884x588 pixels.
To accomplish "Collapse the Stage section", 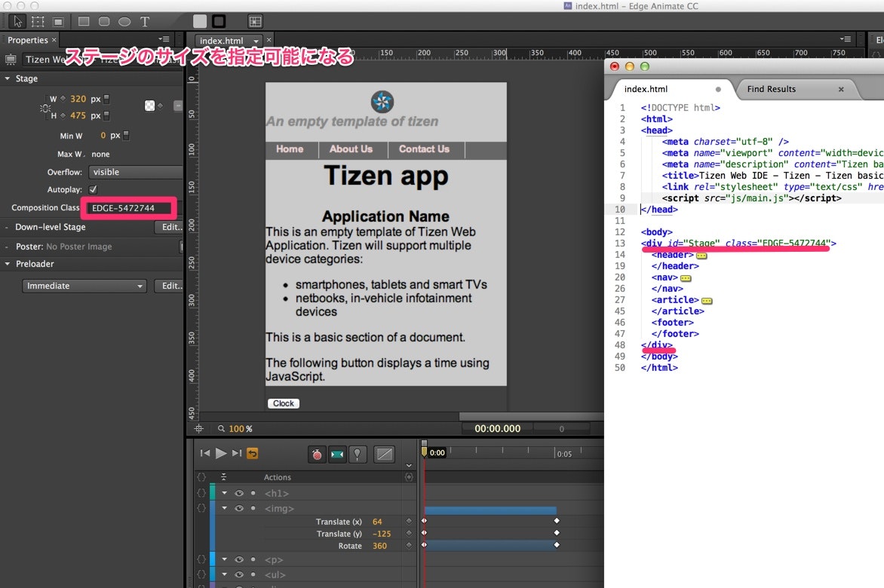I will [8, 78].
